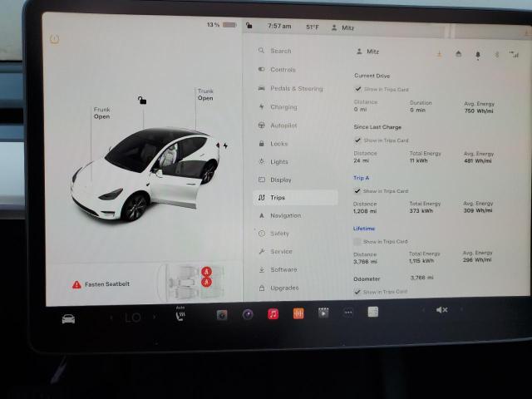Open Pedals & Steering settings
This screenshot has width=532, height=399.
[296, 89]
